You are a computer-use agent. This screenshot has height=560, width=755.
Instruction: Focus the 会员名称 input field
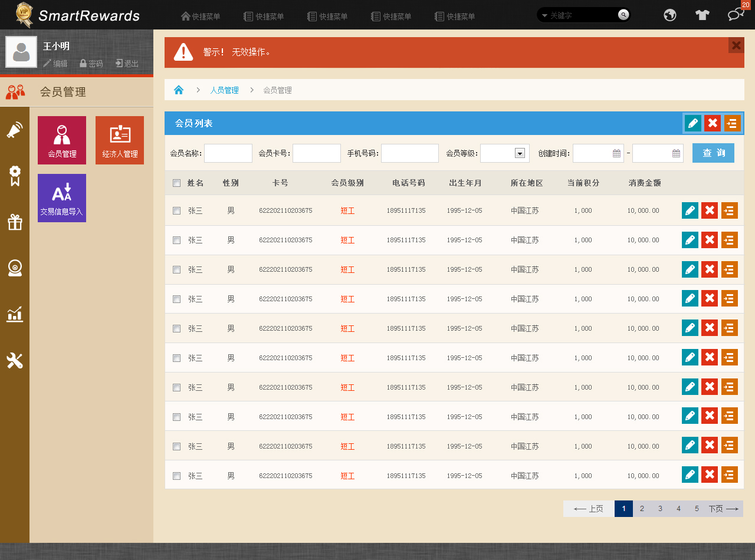pyautogui.click(x=228, y=153)
